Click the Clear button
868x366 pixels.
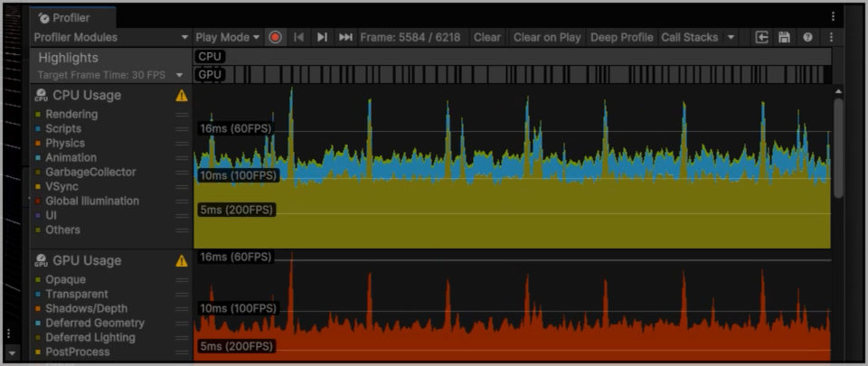point(487,37)
